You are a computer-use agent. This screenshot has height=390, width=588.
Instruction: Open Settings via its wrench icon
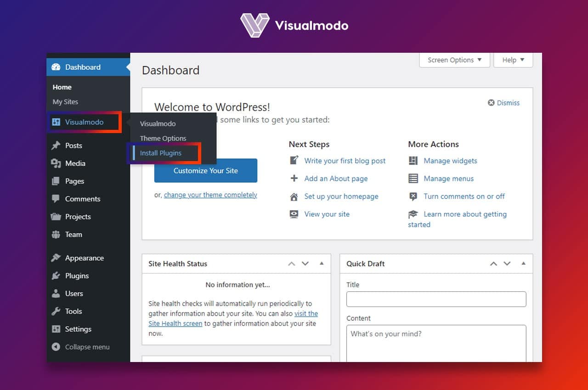point(56,329)
